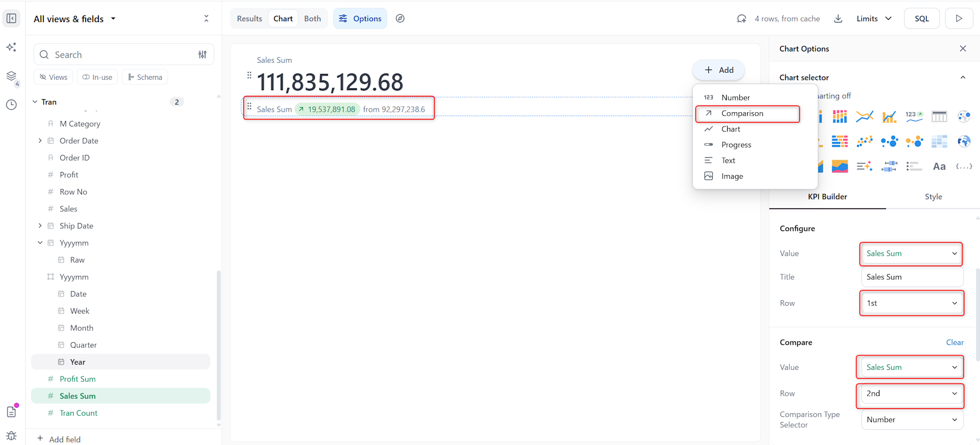The height and width of the screenshot is (445, 980).
Task: Collapse all fields with double-chevron icon
Action: [206, 19]
